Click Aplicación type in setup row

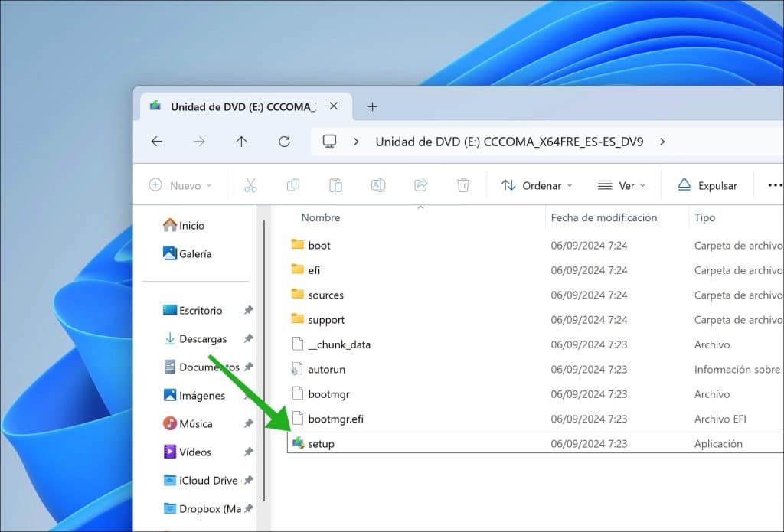(x=718, y=443)
